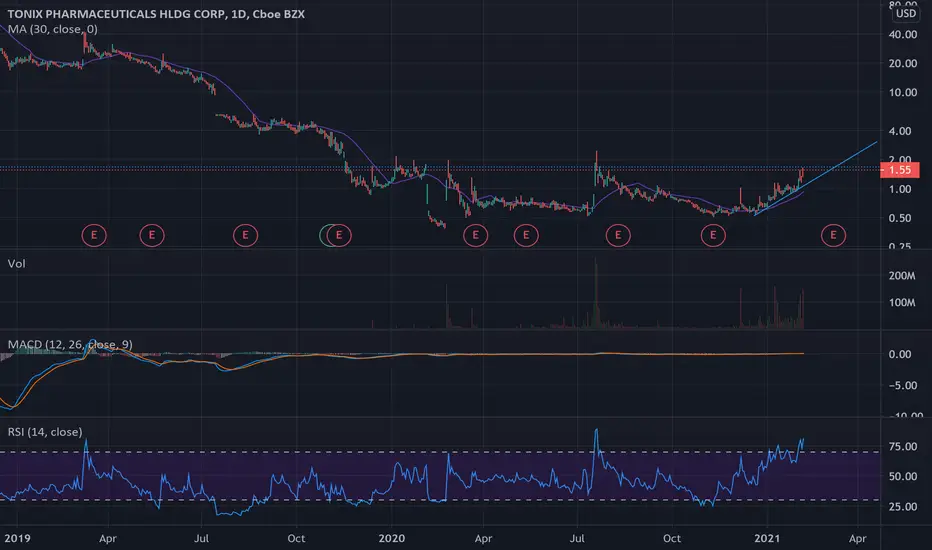Click the 40.00 price axis label

click(x=903, y=34)
